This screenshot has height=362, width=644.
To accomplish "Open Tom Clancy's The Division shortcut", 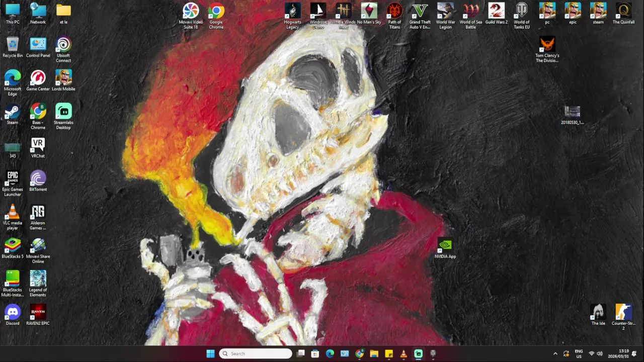I will point(547,50).
